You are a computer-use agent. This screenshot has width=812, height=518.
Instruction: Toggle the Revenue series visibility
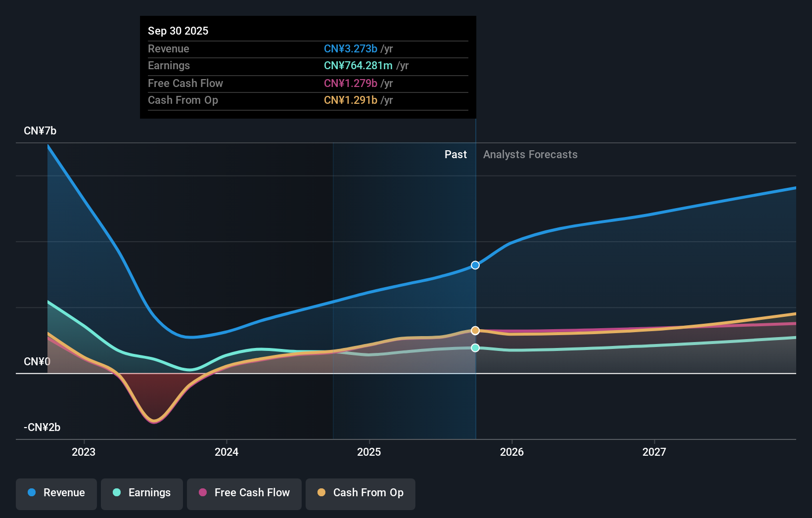click(x=56, y=494)
